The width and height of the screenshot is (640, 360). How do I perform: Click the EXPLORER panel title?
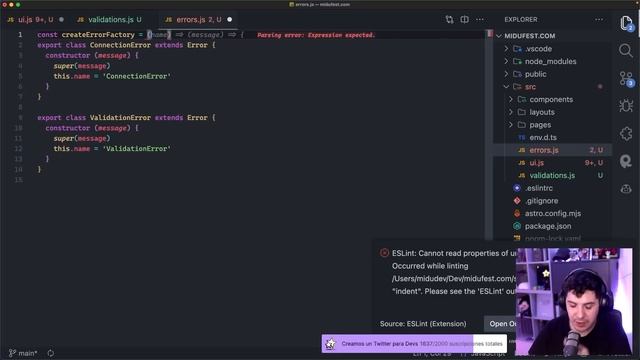(521, 20)
